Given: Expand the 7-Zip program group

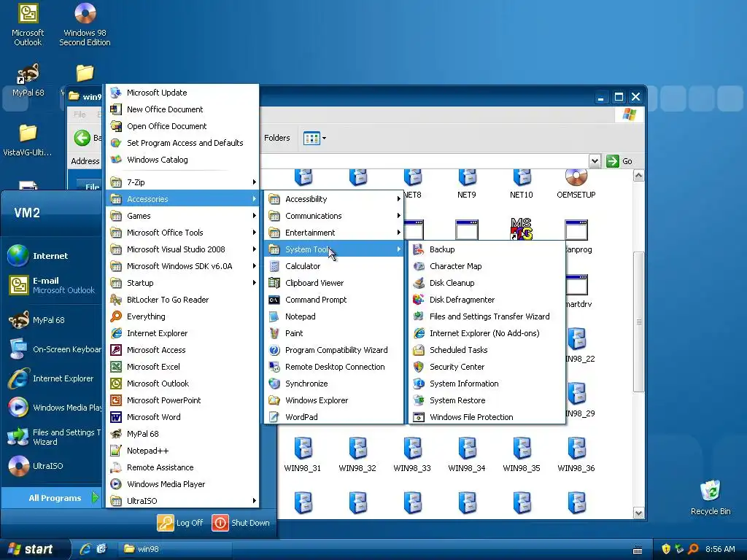Looking at the screenshot, I should click(182, 182).
